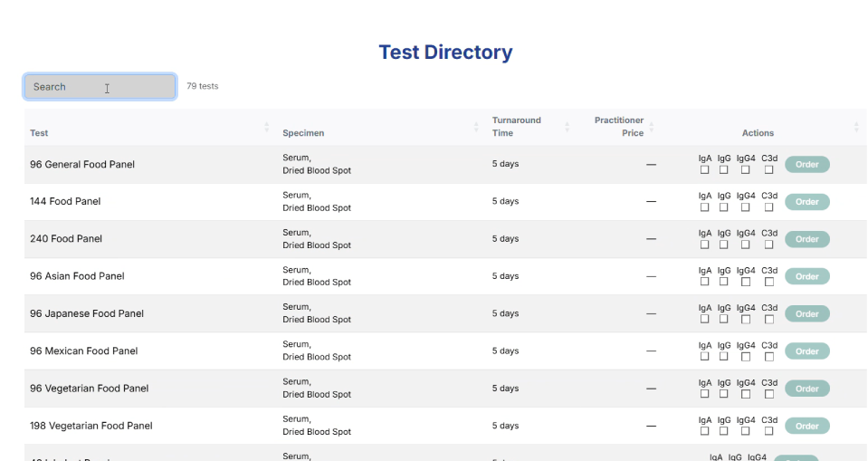This screenshot has height=461, width=868.
Task: Check IgG4 for 144 Food Panel
Action: [746, 207]
